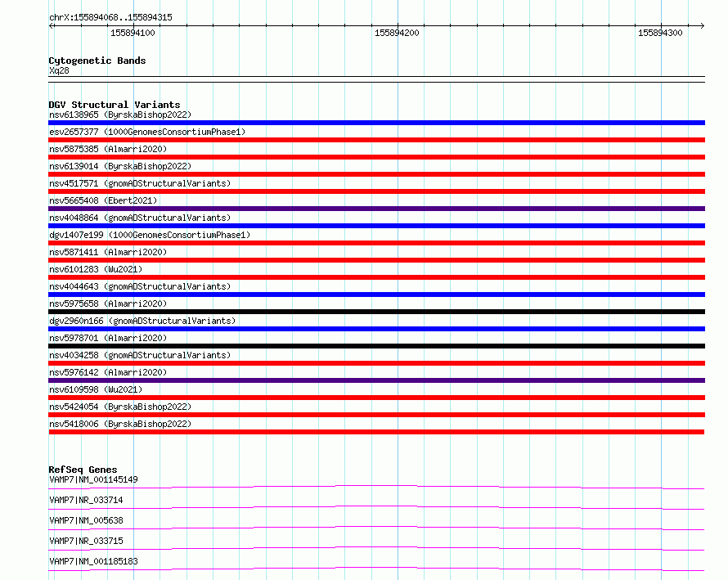Open nsv5978701 (Almarri2020) label
The image size is (728, 580).
coord(108,338)
